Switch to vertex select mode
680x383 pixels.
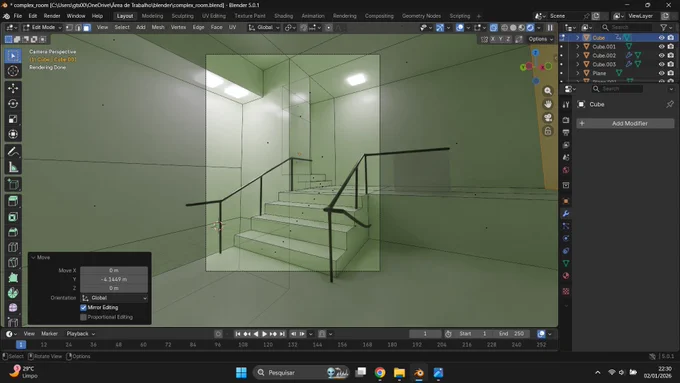(69, 27)
